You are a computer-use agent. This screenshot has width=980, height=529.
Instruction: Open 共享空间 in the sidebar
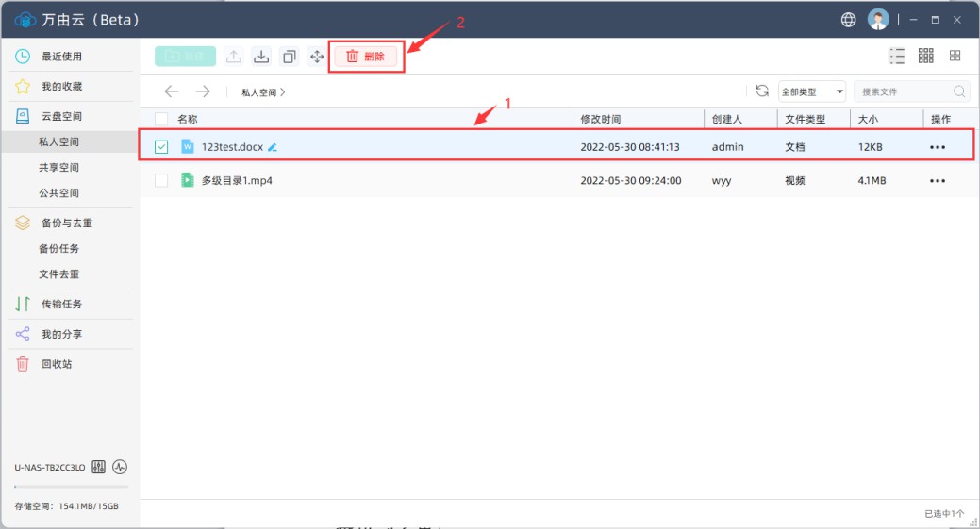(58, 167)
